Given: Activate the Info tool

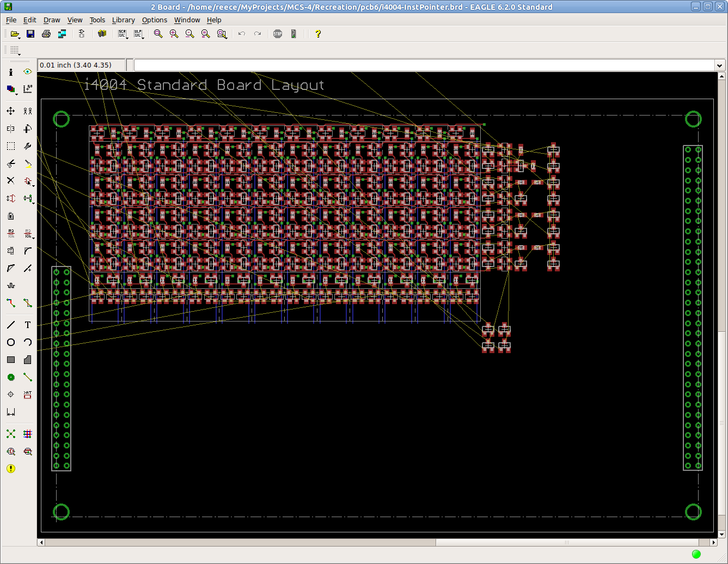Looking at the screenshot, I should pos(10,72).
